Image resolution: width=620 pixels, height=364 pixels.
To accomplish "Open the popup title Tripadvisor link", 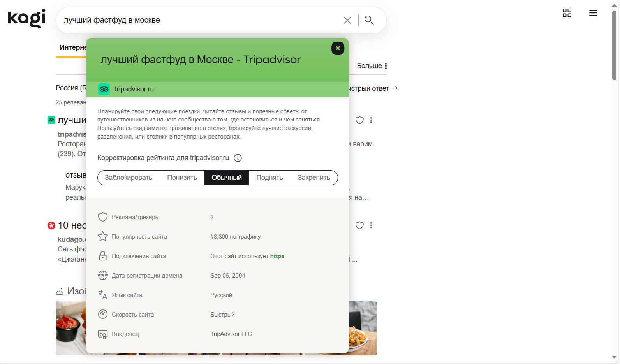I will pyautogui.click(x=201, y=60).
